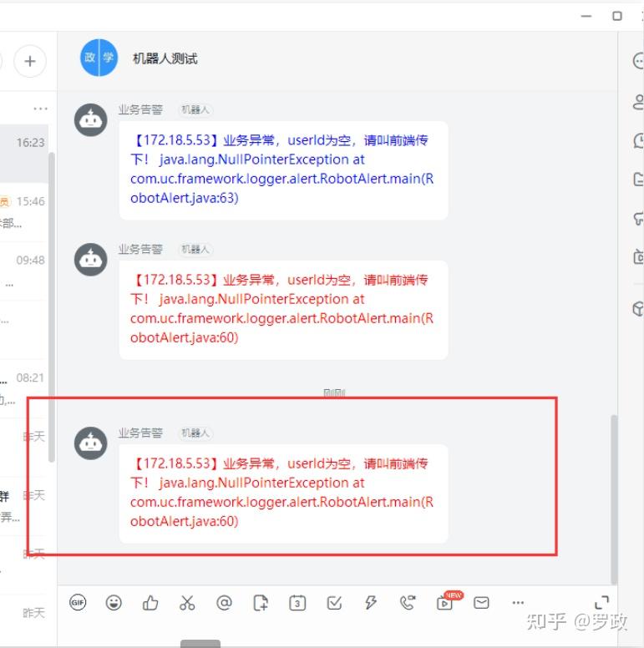
Task: Open the lightning quick-action icon
Action: [x=371, y=603]
